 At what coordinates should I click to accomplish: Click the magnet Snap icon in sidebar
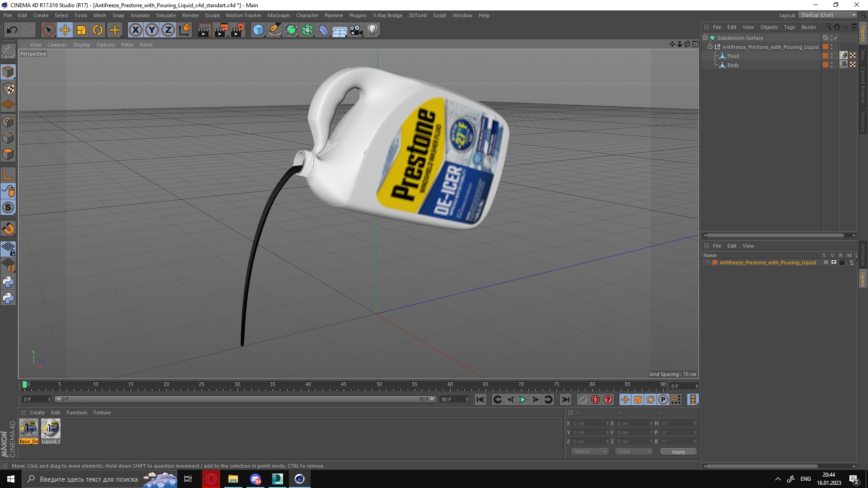pos(8,229)
